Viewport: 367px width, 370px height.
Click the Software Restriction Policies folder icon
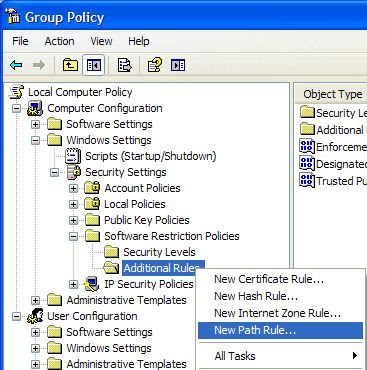click(x=92, y=236)
